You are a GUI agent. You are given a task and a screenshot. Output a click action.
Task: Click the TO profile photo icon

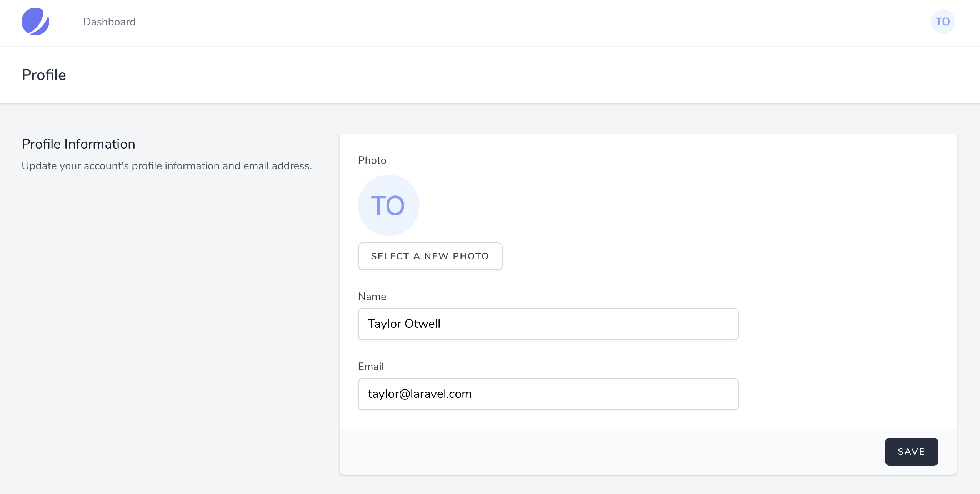pos(388,205)
